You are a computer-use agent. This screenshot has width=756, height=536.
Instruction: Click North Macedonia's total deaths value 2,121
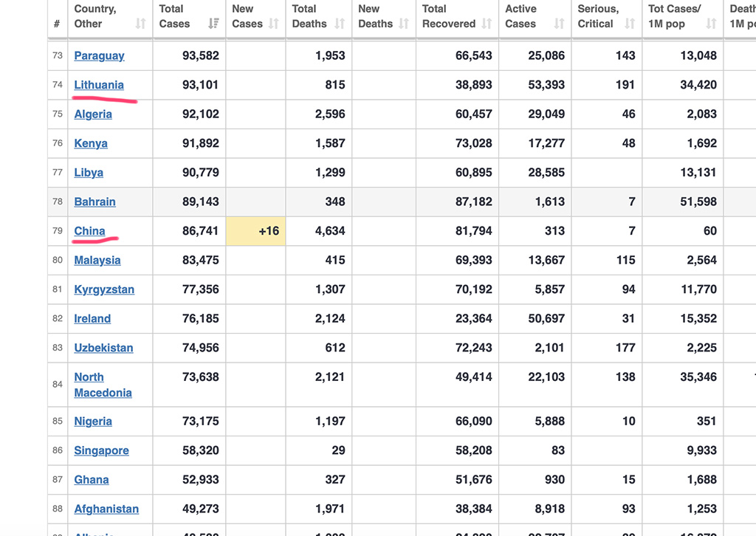click(330, 377)
